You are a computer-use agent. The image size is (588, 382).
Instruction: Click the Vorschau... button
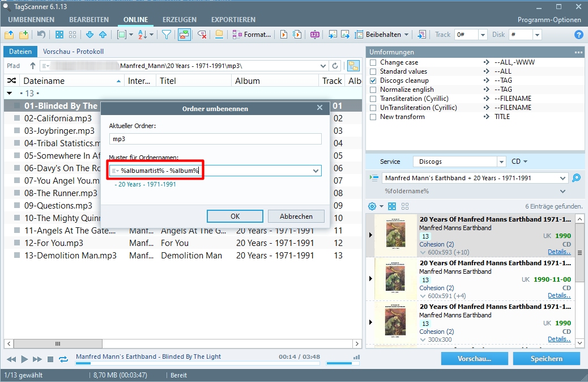coord(474,359)
